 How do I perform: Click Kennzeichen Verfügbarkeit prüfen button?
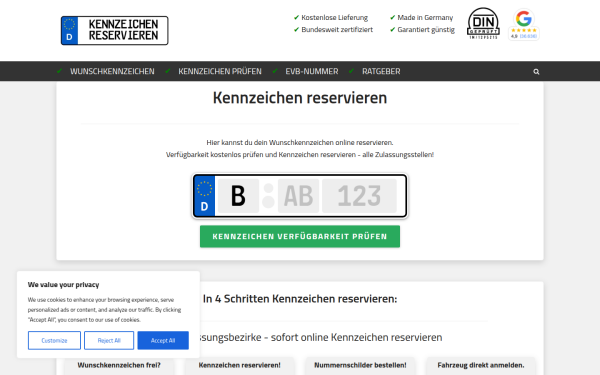click(x=300, y=236)
